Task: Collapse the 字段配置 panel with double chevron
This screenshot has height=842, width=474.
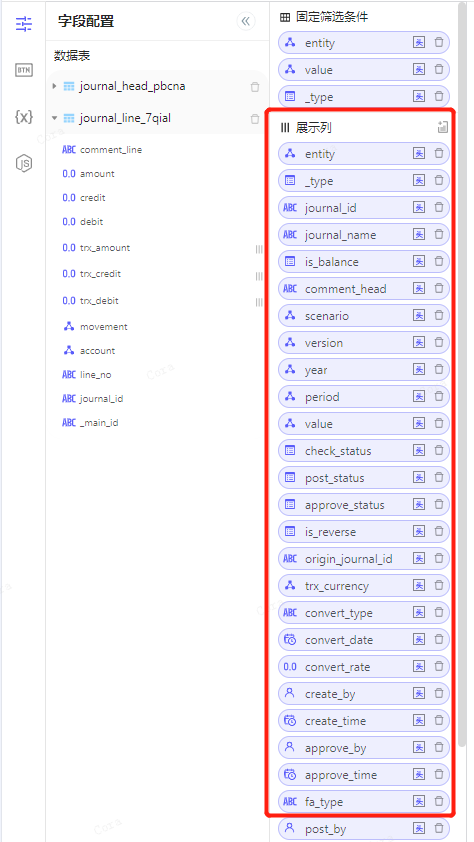Action: point(246,21)
